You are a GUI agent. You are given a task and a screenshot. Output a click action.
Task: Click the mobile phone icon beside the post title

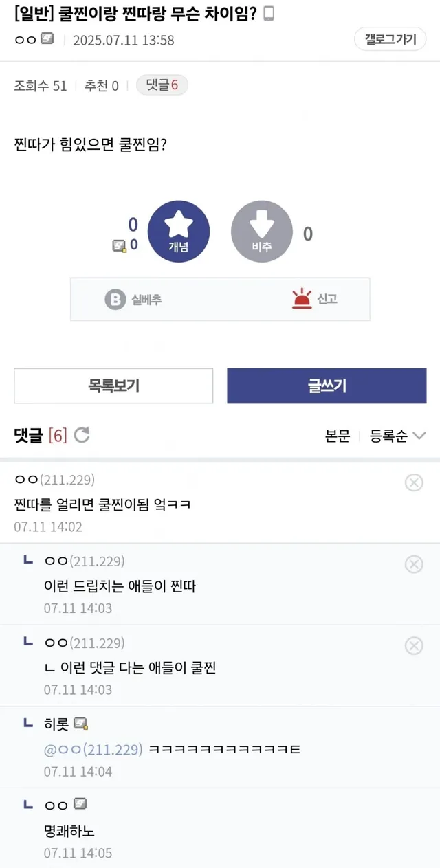coord(268,14)
